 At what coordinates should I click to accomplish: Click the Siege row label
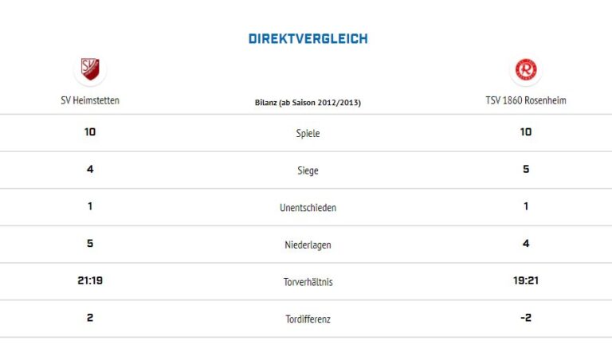coord(308,170)
